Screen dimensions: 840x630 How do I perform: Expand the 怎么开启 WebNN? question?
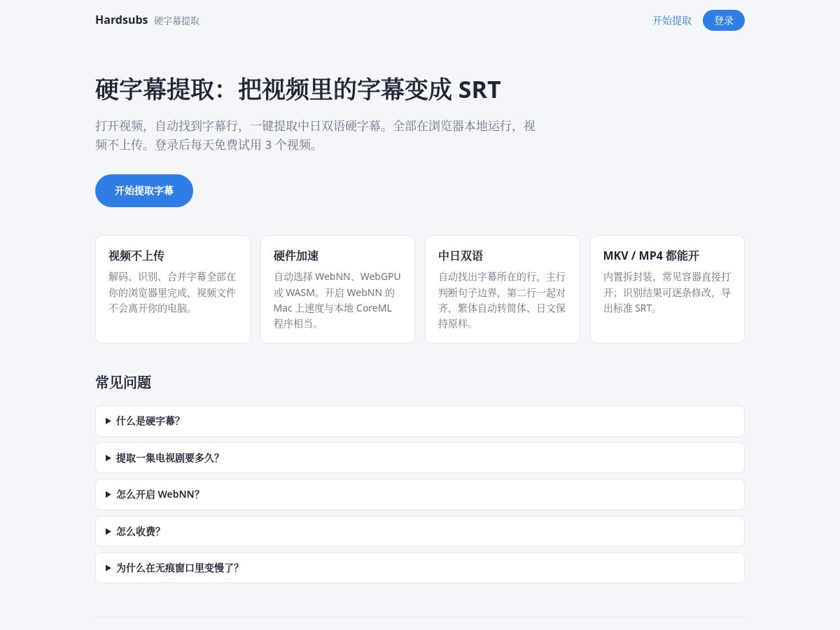coord(420,494)
